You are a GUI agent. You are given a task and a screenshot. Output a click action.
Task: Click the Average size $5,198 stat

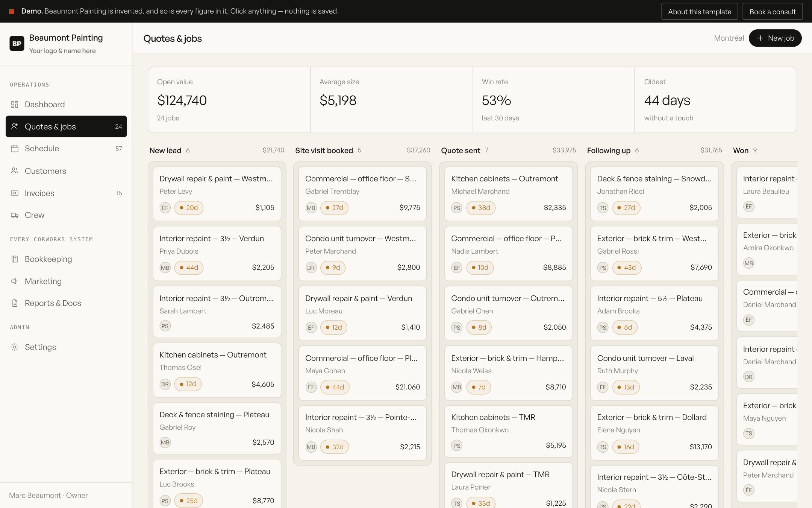click(x=391, y=100)
